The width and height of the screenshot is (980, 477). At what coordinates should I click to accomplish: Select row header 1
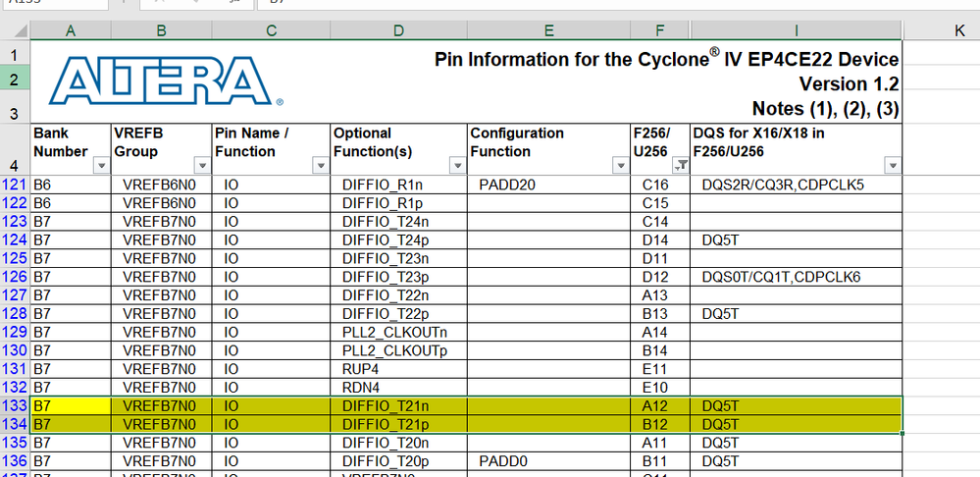(15, 54)
